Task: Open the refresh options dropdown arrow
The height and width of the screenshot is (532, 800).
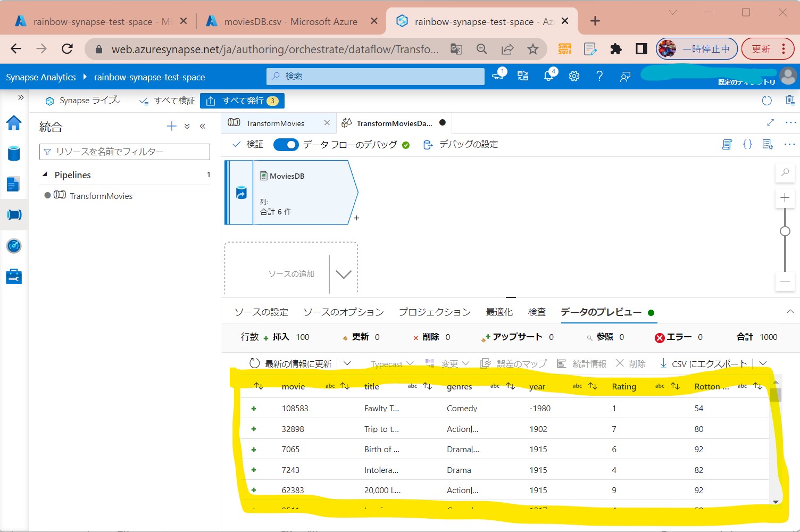Action: point(347,363)
